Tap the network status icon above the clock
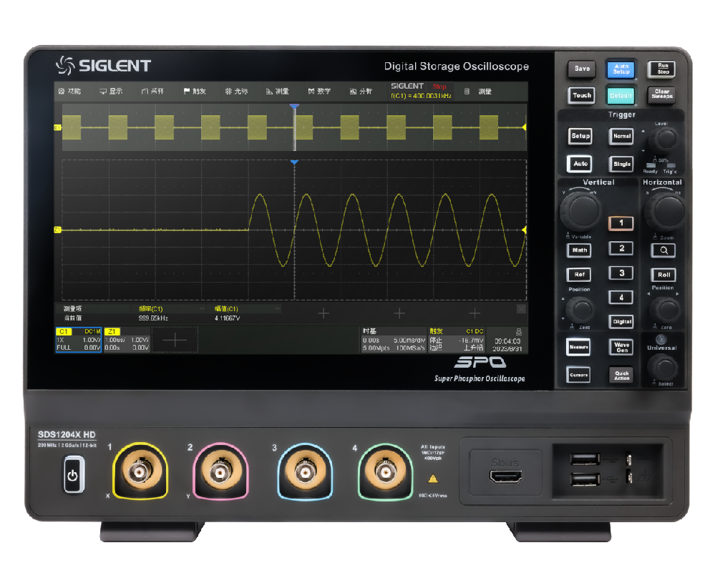 (x=518, y=332)
